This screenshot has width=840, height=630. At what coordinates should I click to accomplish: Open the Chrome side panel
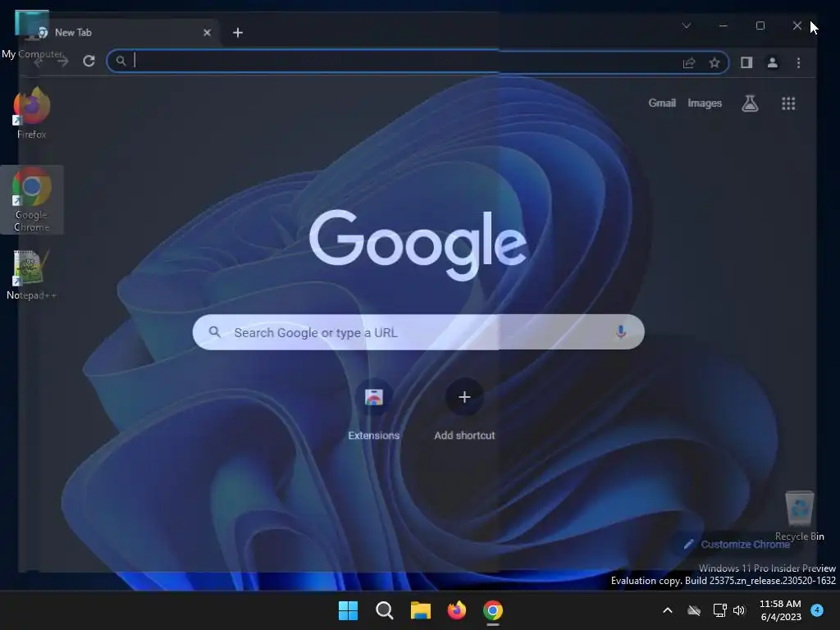coord(746,62)
